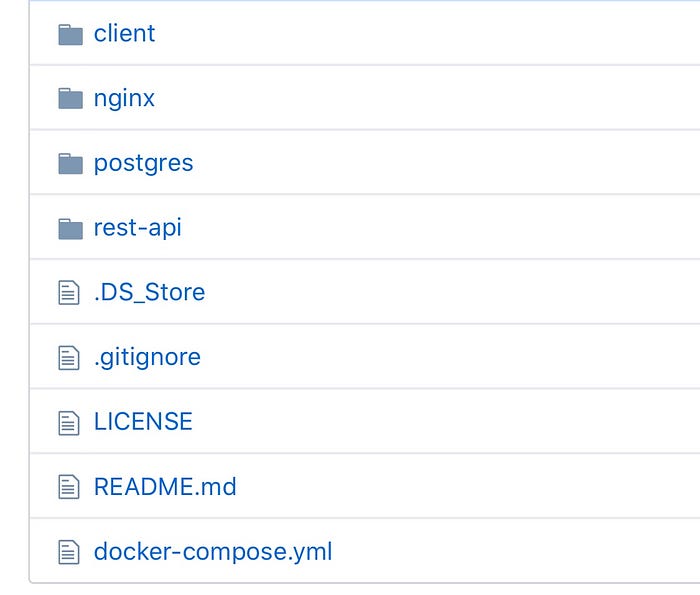The height and width of the screenshot is (595, 700).
Task: Click the README.md file icon
Action: tap(69, 487)
